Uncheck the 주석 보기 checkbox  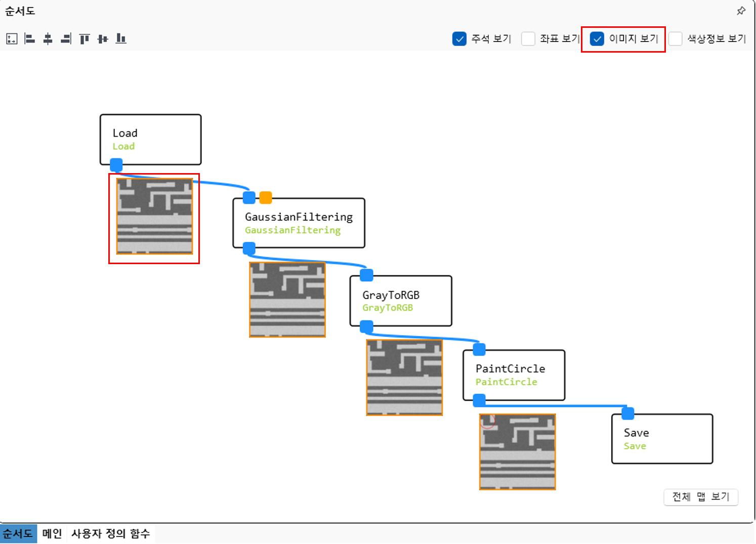click(459, 39)
